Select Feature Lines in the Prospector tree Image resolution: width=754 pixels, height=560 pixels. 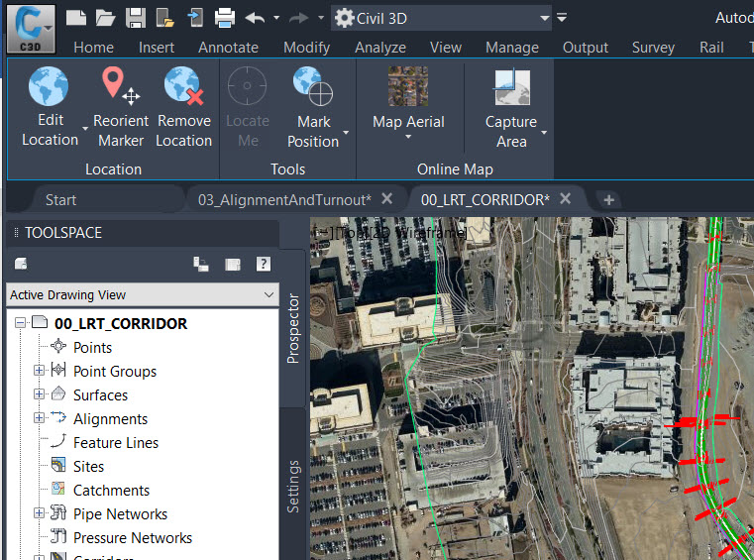click(115, 442)
